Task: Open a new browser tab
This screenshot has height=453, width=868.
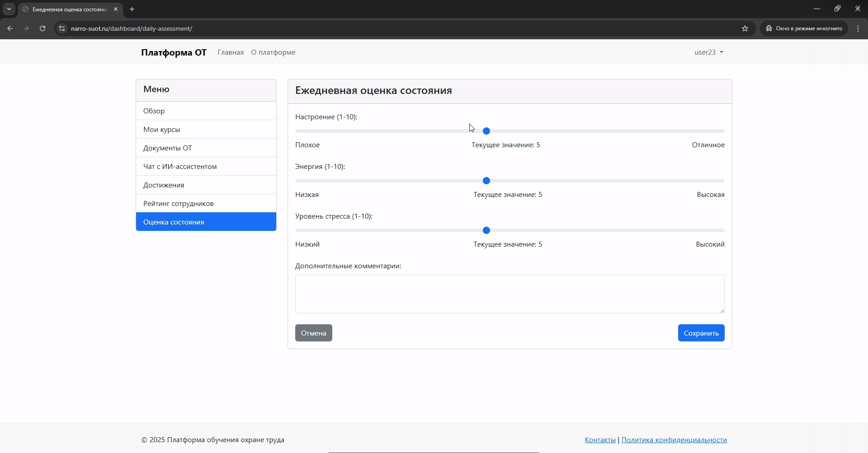Action: [x=132, y=9]
